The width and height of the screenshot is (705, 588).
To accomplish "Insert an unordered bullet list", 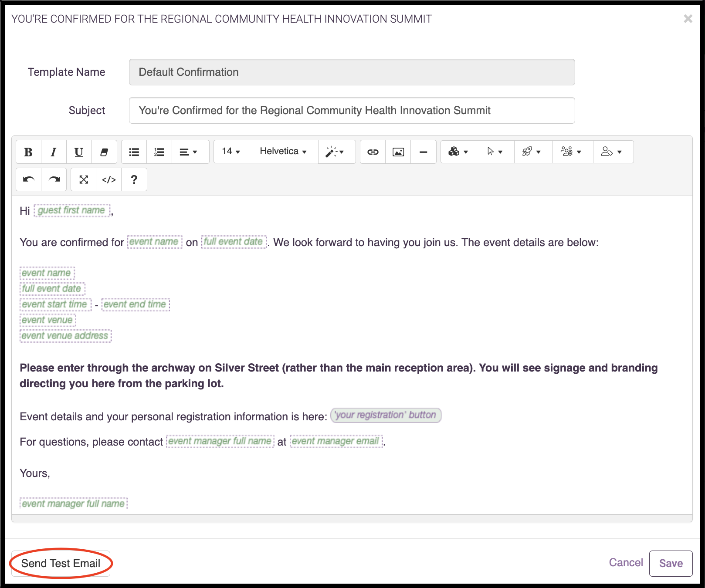I will (134, 152).
